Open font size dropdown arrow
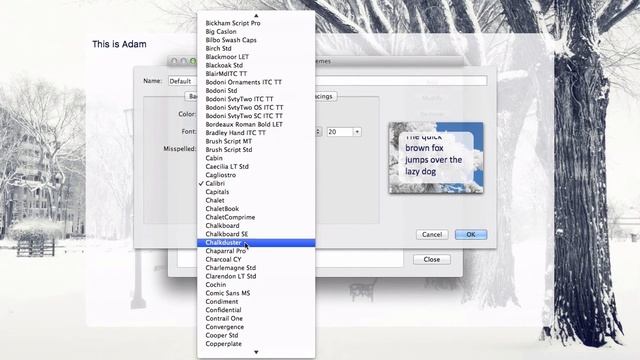This screenshot has width=640, height=360. 357,132
